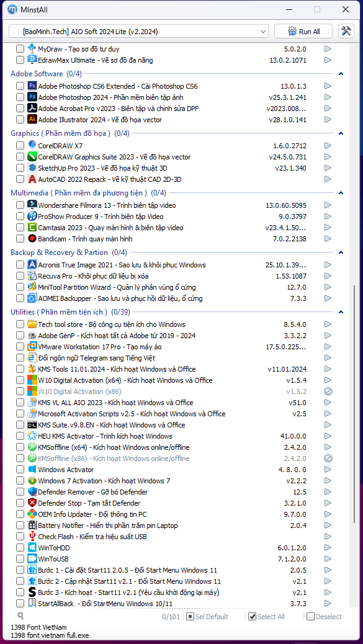Click the run arrow for Adobe Photoshop 2024

(328, 97)
